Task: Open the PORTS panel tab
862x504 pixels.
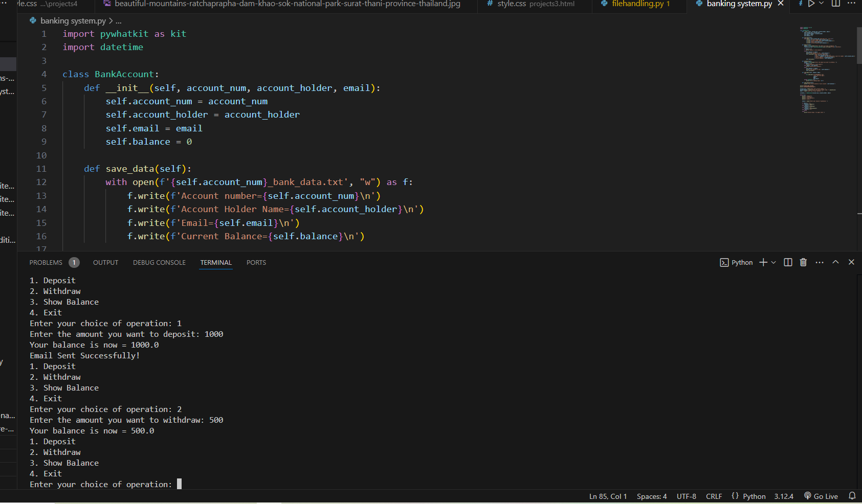Action: [256, 263]
